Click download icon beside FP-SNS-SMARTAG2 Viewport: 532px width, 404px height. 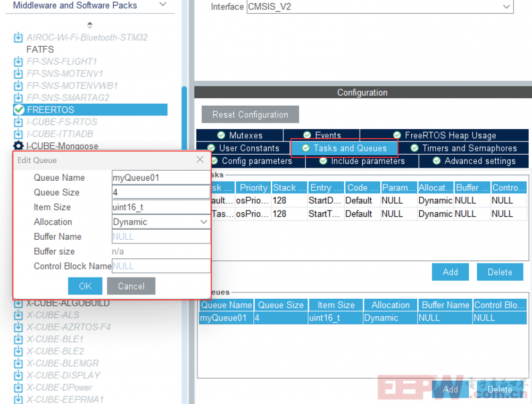[x=18, y=98]
